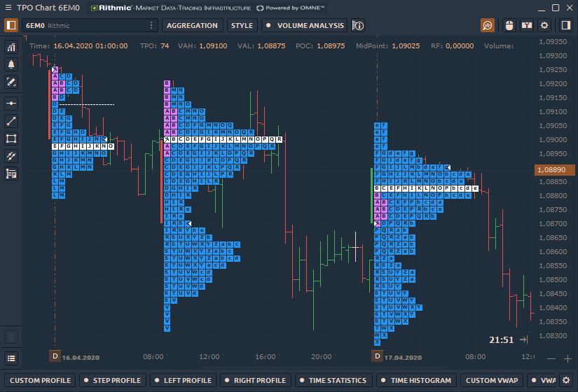
Task: Toggle the left sidebar panel button
Action: pos(11,25)
